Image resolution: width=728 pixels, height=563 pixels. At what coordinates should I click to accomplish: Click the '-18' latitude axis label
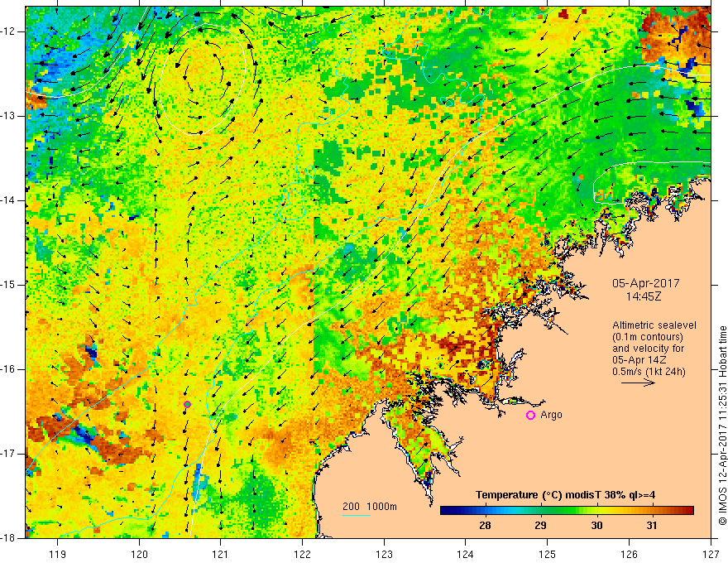coord(9,538)
